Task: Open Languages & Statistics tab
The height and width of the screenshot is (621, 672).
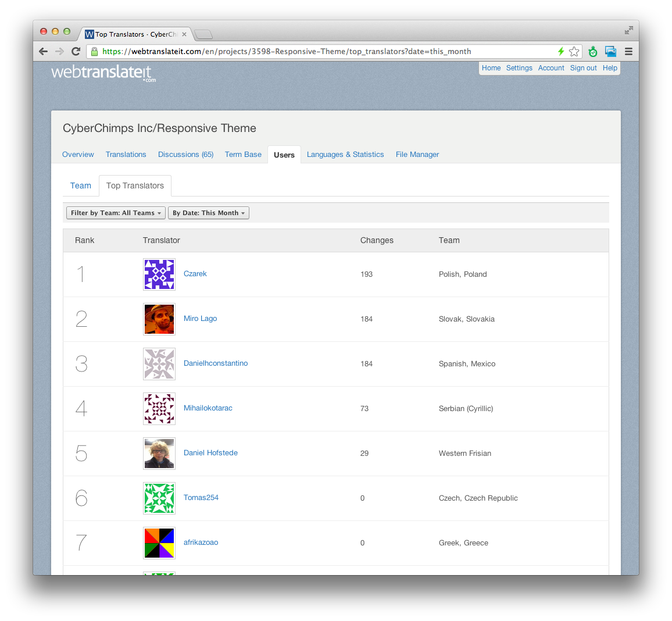Action: pos(345,154)
